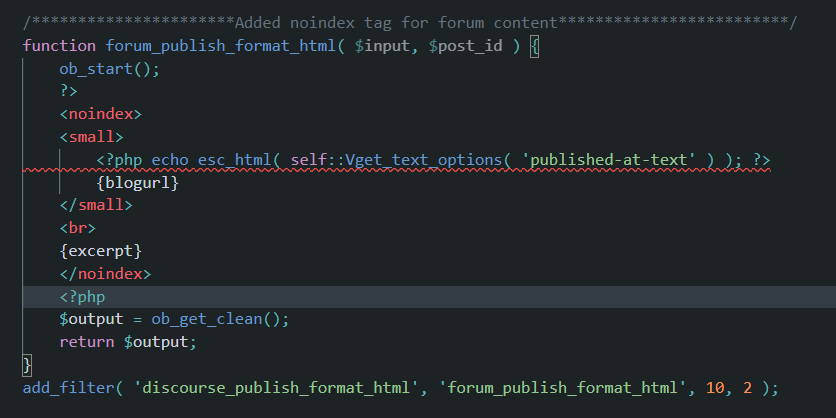The height and width of the screenshot is (418, 836).
Task: Click 'forum_publish_format_html' string in add_filter
Action: point(562,388)
